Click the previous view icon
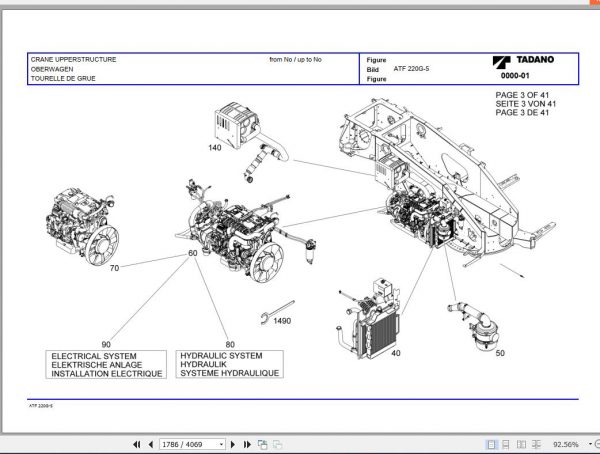 pyautogui.click(x=262, y=444)
